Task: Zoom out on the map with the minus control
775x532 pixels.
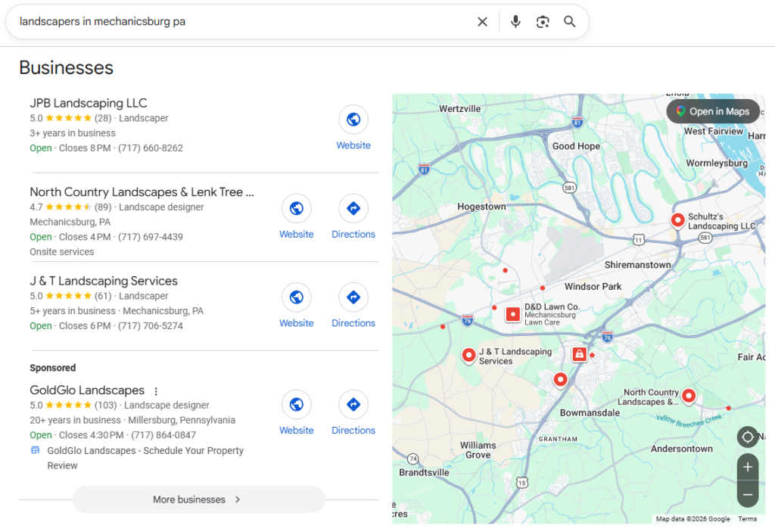Action: click(747, 494)
